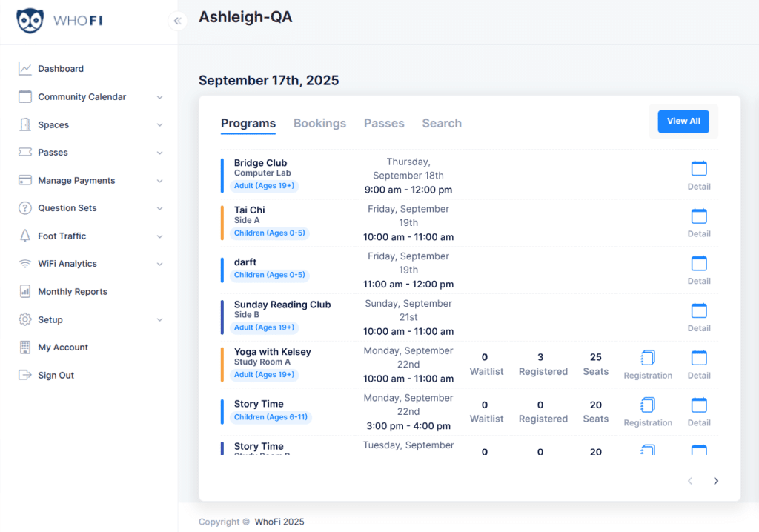Switch to the Passes tab
759x532 pixels.
(x=384, y=124)
